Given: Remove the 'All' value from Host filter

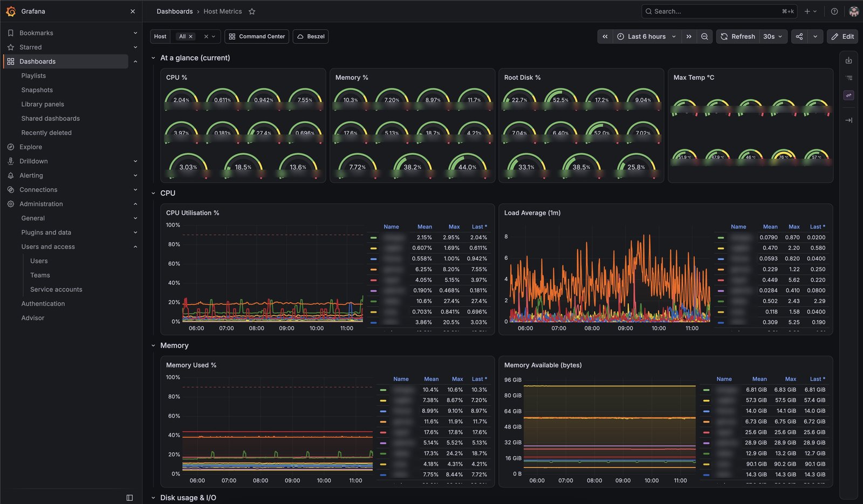Looking at the screenshot, I should click(190, 37).
